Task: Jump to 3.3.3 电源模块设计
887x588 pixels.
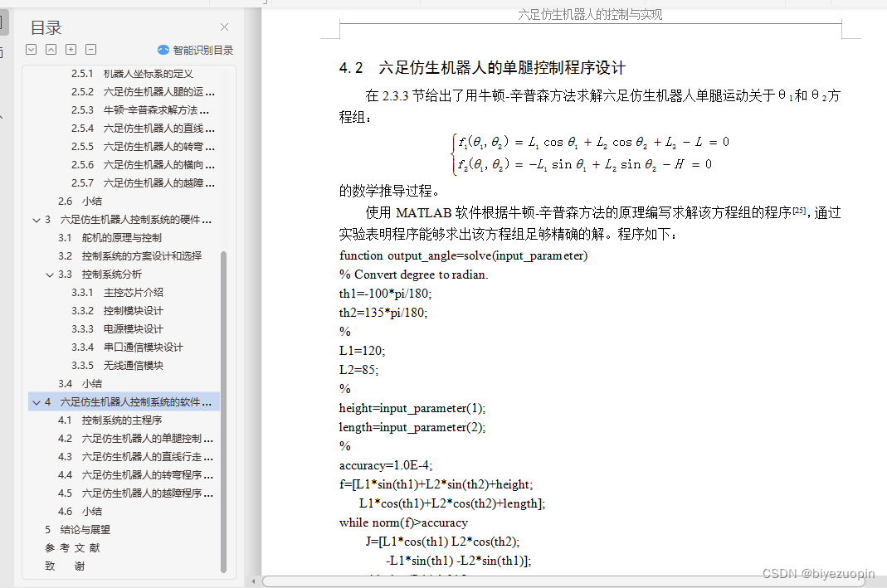Action: 117,328
